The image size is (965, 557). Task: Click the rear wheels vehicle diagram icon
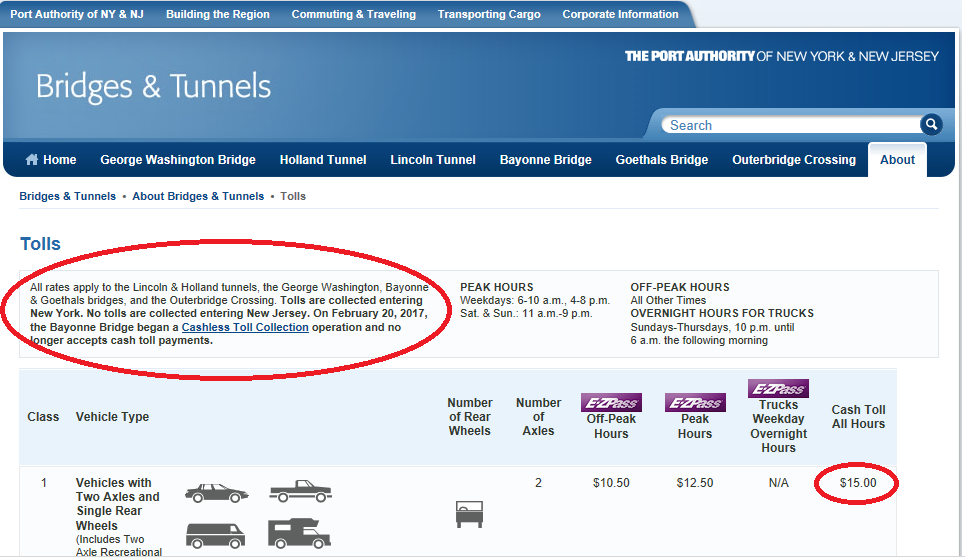[x=470, y=514]
